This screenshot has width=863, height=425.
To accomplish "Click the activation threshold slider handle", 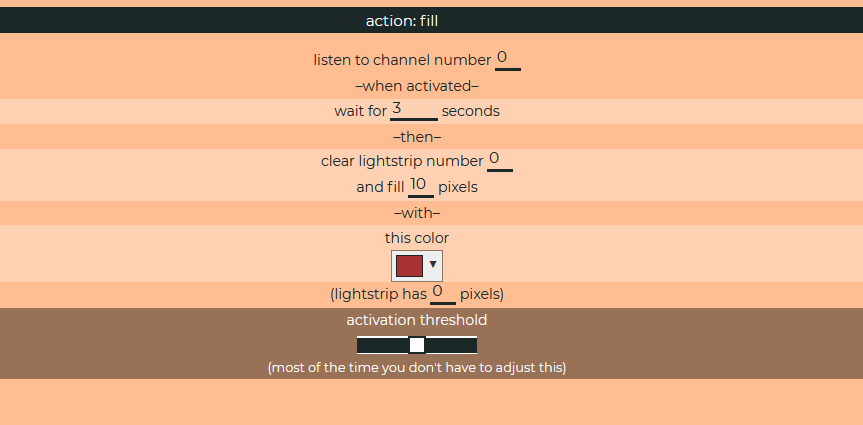I will (417, 345).
